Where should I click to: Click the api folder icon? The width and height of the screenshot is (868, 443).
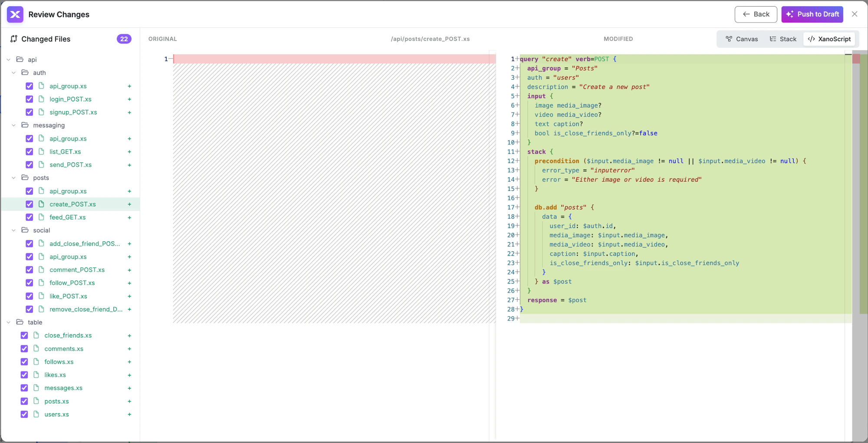[x=20, y=59]
